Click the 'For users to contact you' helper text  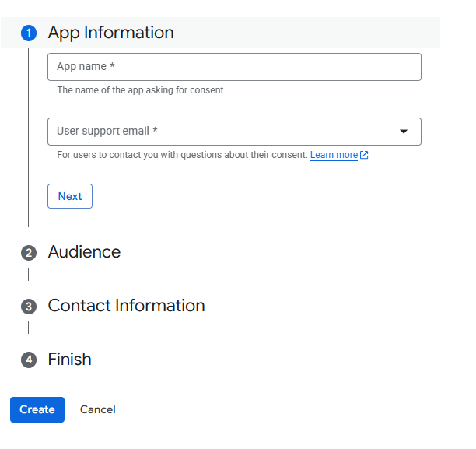point(183,155)
